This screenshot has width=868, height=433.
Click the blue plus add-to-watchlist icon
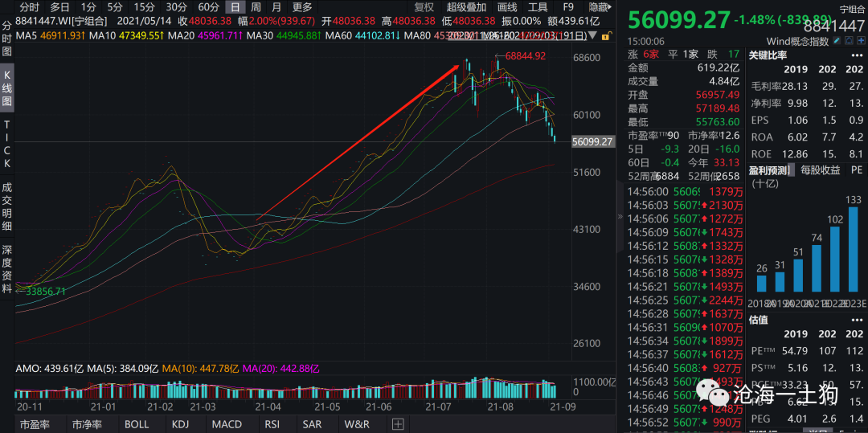(x=860, y=41)
